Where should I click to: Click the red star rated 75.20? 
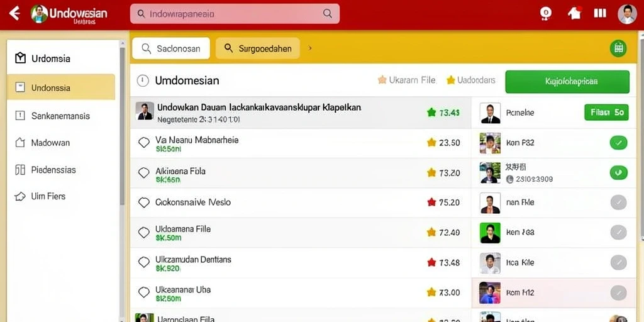(x=431, y=202)
